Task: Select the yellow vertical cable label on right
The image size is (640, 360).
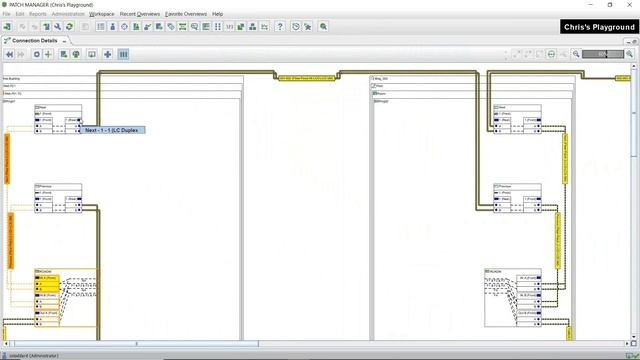Action: coord(565,159)
